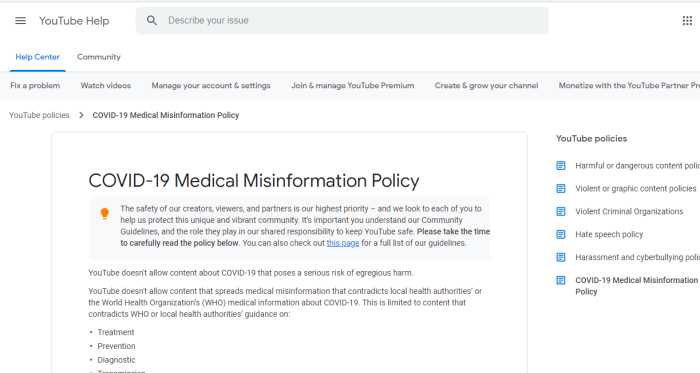The height and width of the screenshot is (373, 700).
Task: Switch to the Help Center tab
Action: pyautogui.click(x=38, y=57)
